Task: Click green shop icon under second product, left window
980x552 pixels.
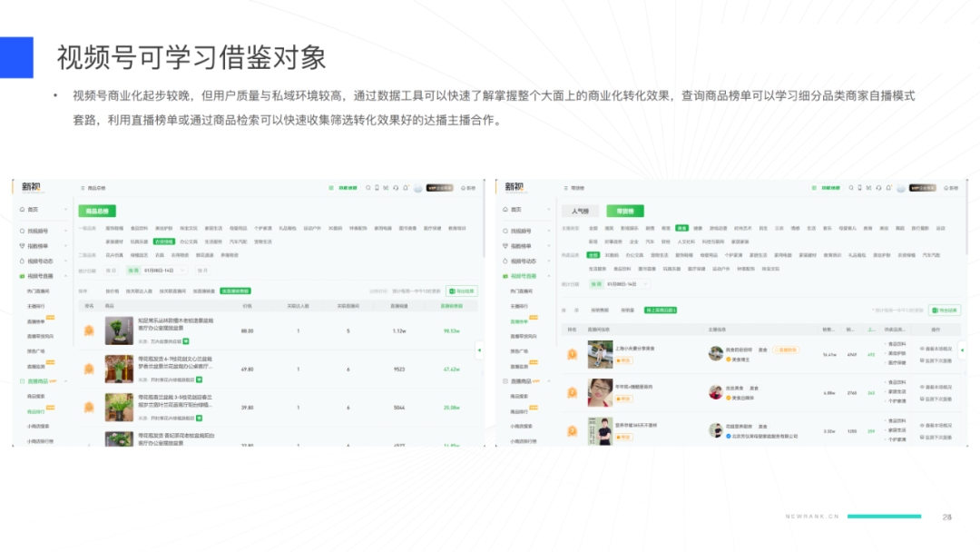Action: pyautogui.click(x=199, y=379)
